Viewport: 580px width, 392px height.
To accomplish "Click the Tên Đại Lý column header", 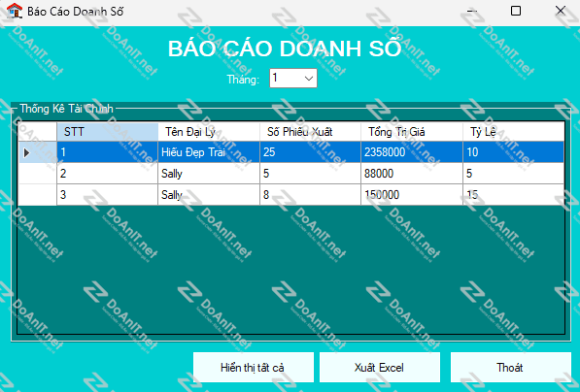I will point(209,132).
